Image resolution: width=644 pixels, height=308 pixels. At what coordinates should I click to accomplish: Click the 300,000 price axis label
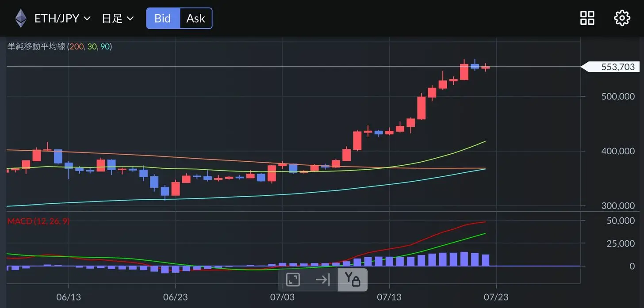618,206
